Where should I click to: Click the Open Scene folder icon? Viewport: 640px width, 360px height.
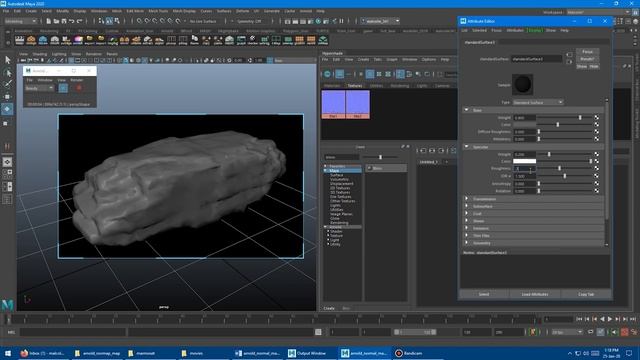56,21
